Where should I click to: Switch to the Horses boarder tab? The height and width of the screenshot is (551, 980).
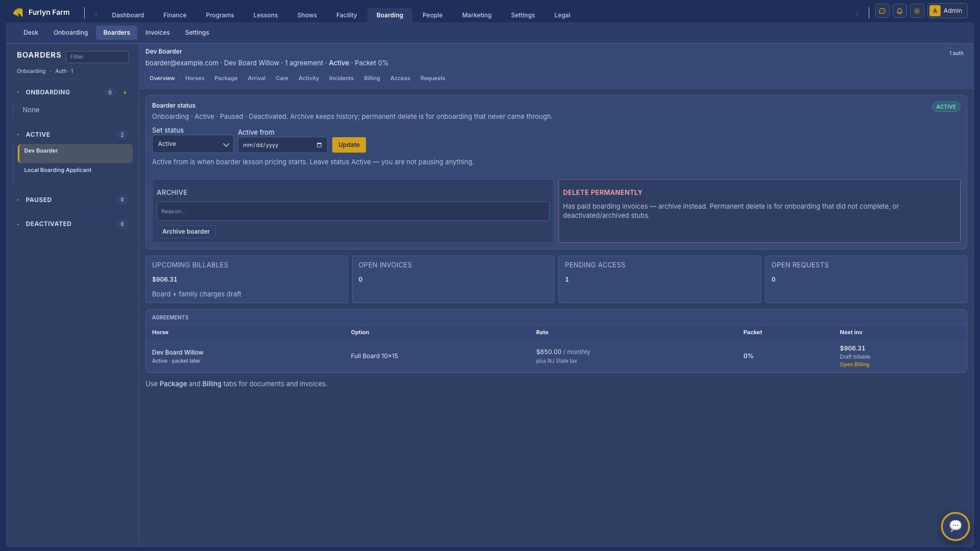pyautogui.click(x=194, y=78)
